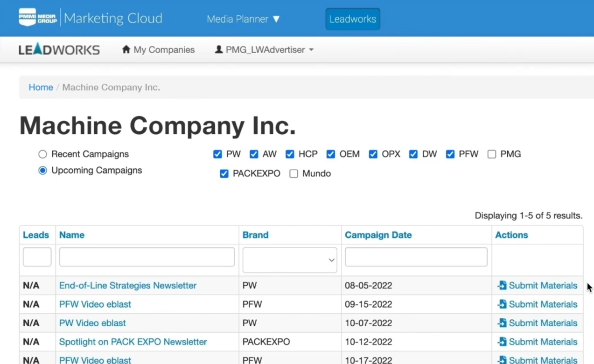594x364 pixels.
Task: Enable the PMG brand checkbox
Action: (492, 154)
